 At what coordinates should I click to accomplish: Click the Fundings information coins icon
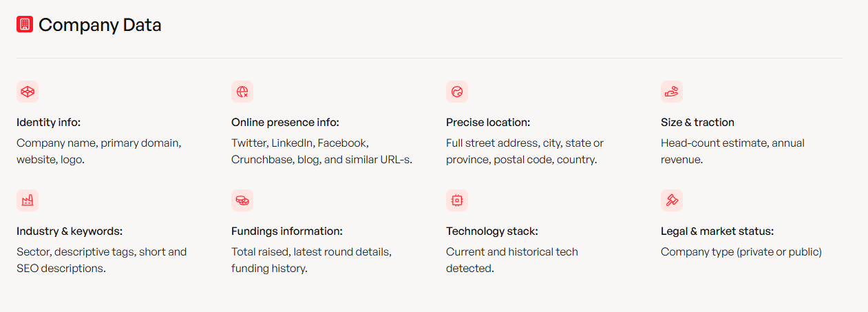click(242, 200)
